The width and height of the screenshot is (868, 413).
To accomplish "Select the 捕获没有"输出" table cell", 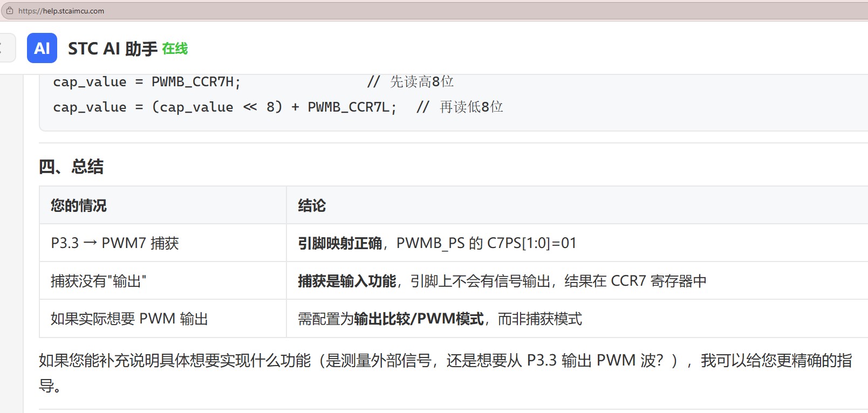I will coord(162,281).
